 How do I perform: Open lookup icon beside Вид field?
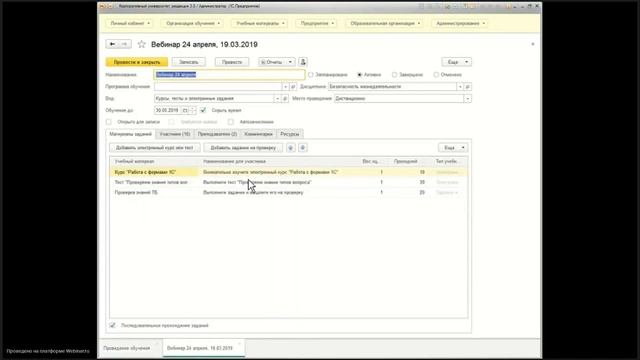[285, 98]
